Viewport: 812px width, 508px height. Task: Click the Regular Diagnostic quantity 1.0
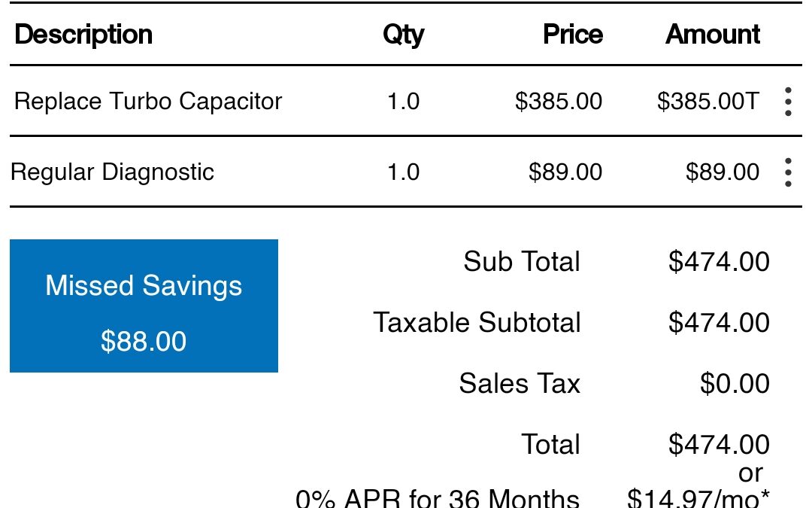point(403,172)
